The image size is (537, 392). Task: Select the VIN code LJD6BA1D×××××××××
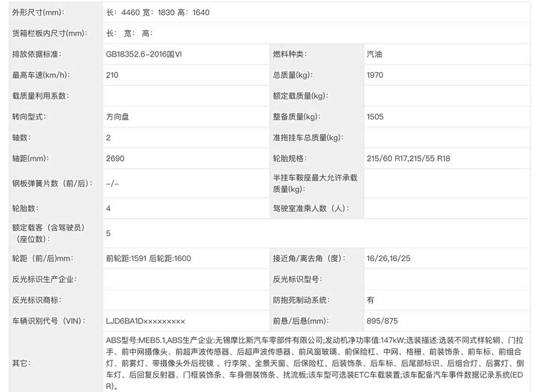(x=145, y=321)
